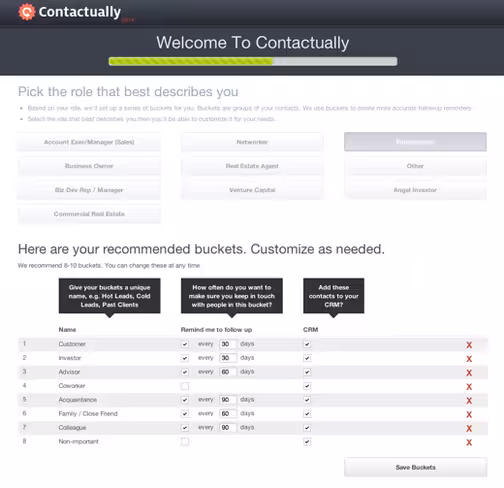Delete the Acquaintance bucket with red X

point(469,401)
